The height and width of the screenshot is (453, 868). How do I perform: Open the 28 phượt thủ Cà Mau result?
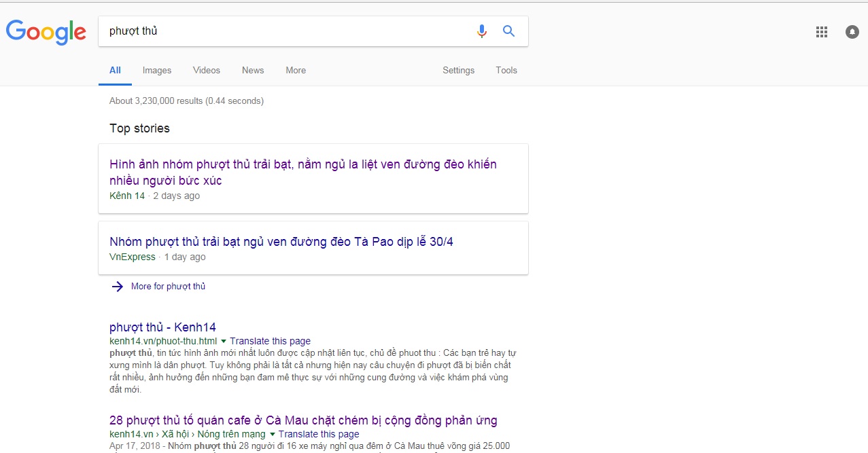pos(303,420)
